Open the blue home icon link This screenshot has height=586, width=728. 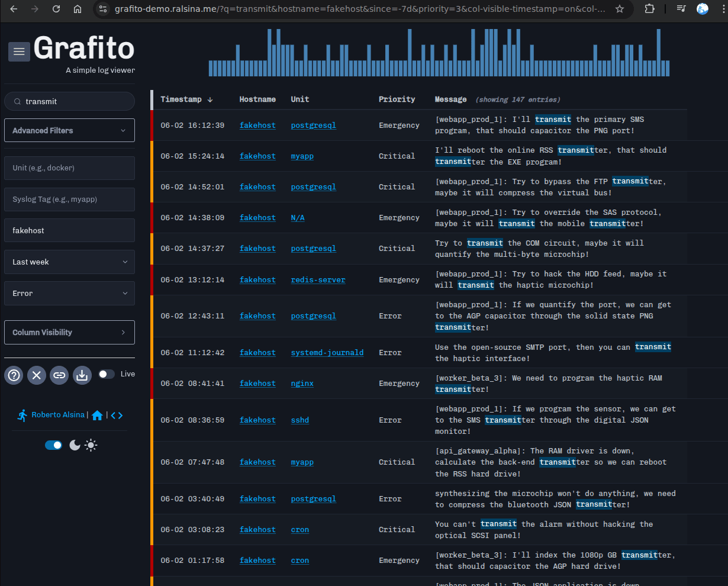point(98,416)
